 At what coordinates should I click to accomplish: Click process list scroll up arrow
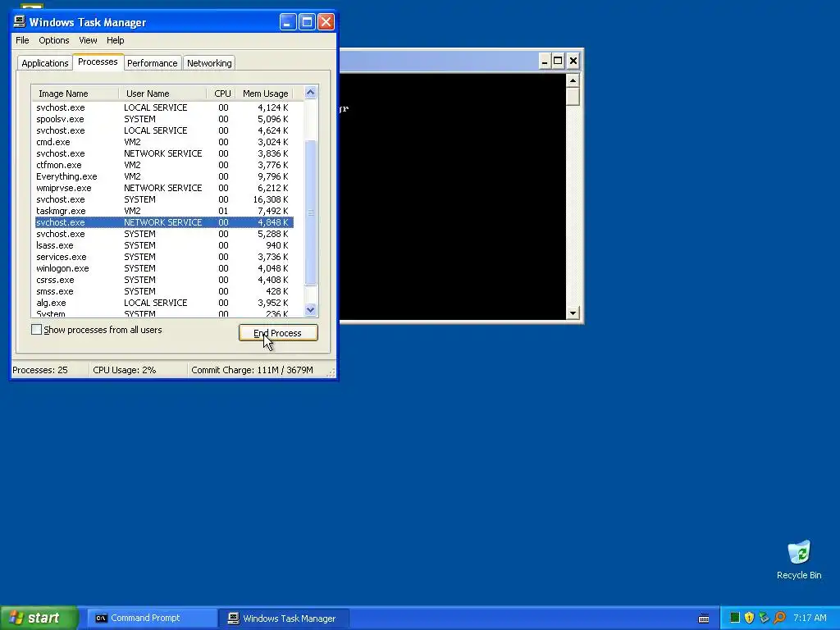tap(310, 93)
